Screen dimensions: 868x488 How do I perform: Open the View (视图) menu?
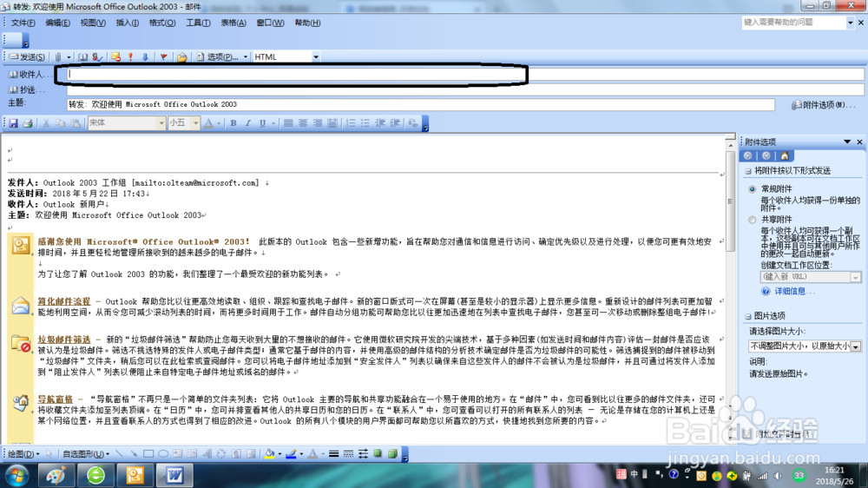tap(93, 23)
